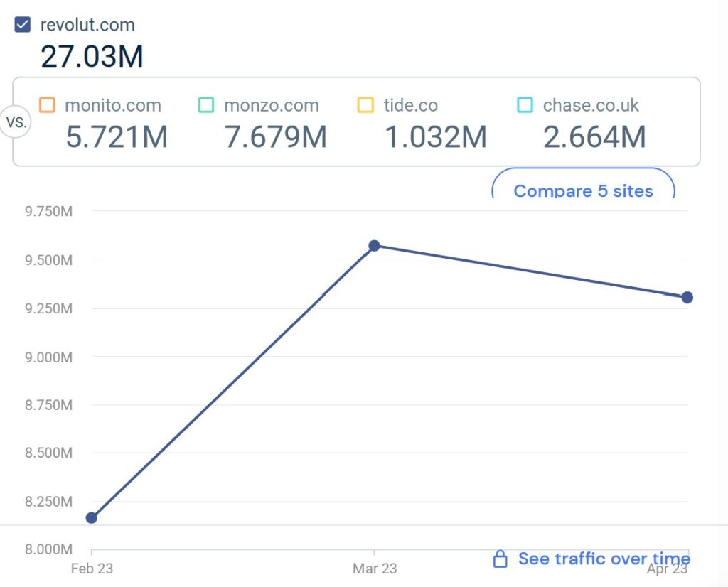Tick the monzo.com checkbox
This screenshot has height=587, width=728.
click(206, 105)
